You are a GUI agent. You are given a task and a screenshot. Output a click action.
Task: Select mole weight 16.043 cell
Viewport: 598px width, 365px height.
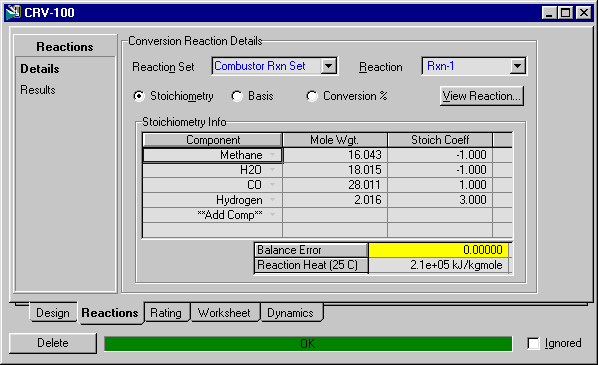[335, 155]
